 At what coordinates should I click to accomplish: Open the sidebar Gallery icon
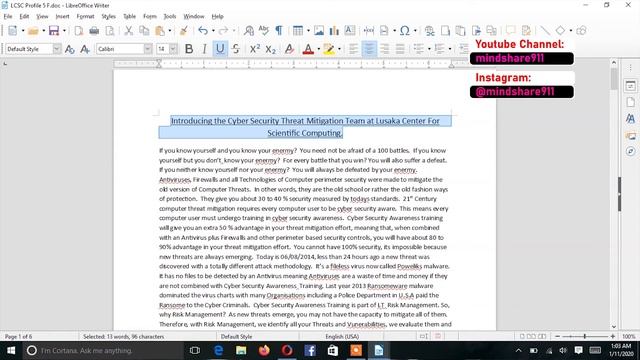[x=630, y=135]
